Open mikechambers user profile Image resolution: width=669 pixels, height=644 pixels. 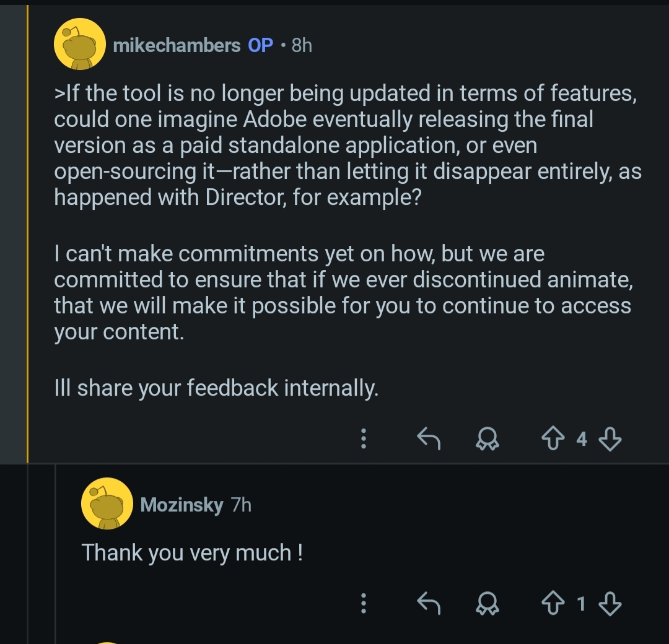point(177,45)
